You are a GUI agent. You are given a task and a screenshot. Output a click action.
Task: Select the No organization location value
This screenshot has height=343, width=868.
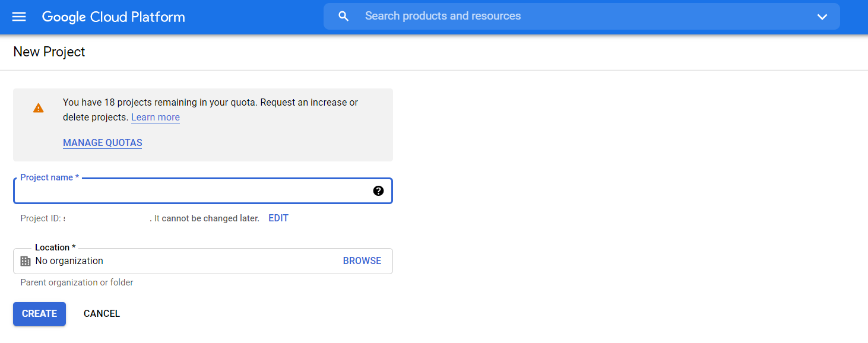pos(69,261)
